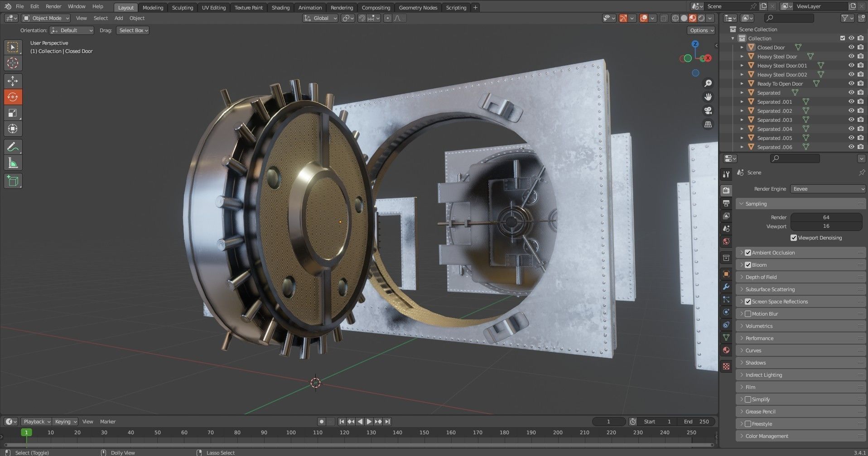Screen dimensions: 868x456
Task: Click the viewport X axis gizmo
Action: tap(708, 58)
